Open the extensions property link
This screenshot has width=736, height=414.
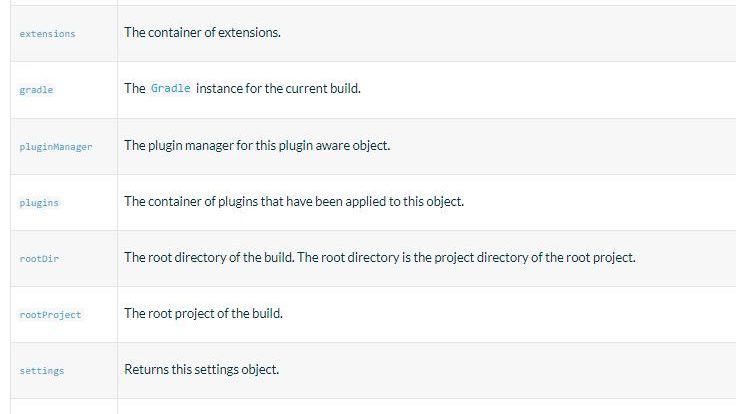click(x=47, y=34)
